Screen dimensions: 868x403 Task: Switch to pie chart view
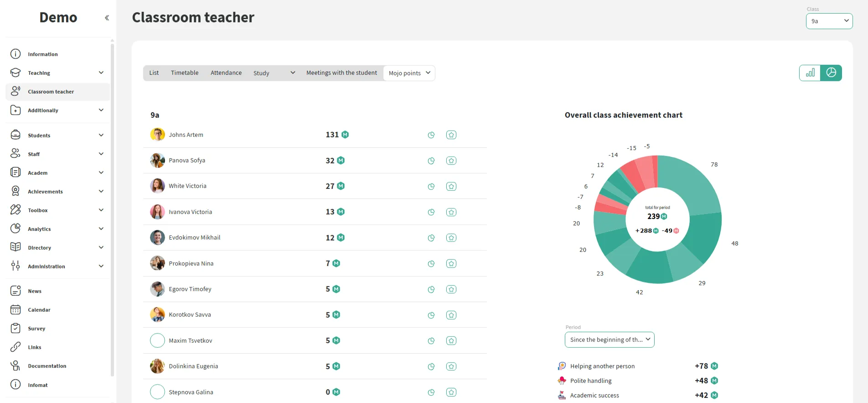(x=831, y=73)
